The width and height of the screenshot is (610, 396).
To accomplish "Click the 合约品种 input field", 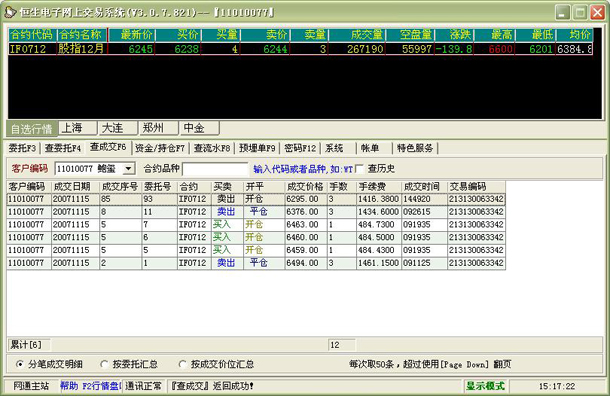I will click(215, 169).
